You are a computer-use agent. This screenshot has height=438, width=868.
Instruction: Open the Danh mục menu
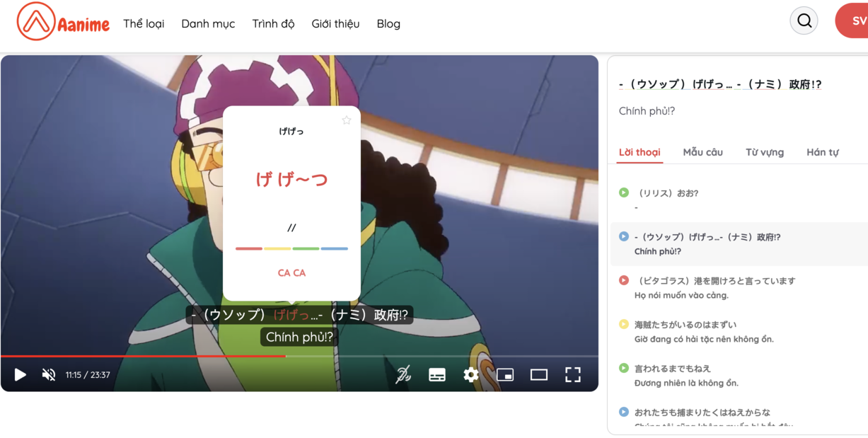click(208, 23)
